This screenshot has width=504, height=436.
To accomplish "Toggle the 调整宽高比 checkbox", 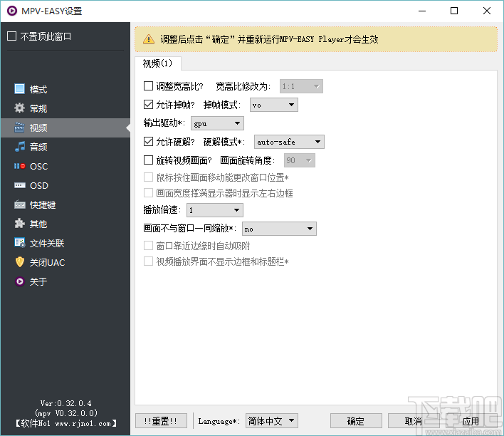I will 149,86.
